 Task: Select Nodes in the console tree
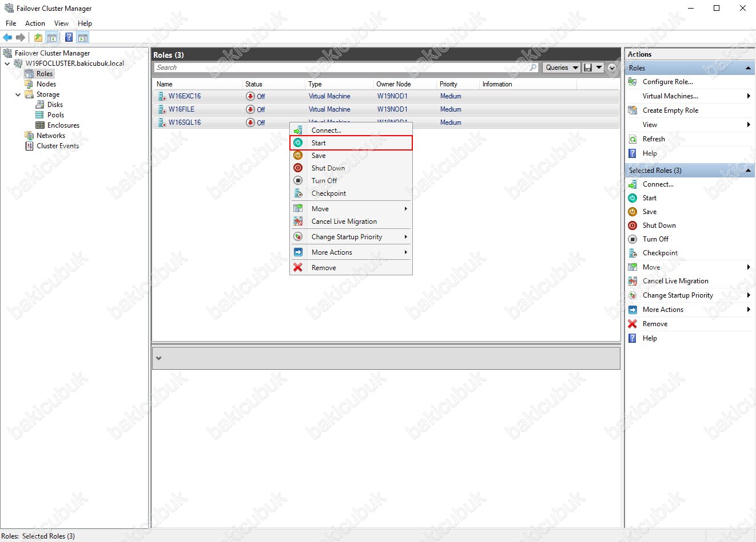46,84
